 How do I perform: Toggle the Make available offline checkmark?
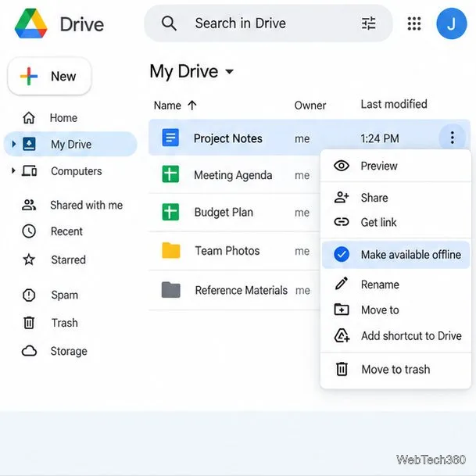pyautogui.click(x=342, y=254)
